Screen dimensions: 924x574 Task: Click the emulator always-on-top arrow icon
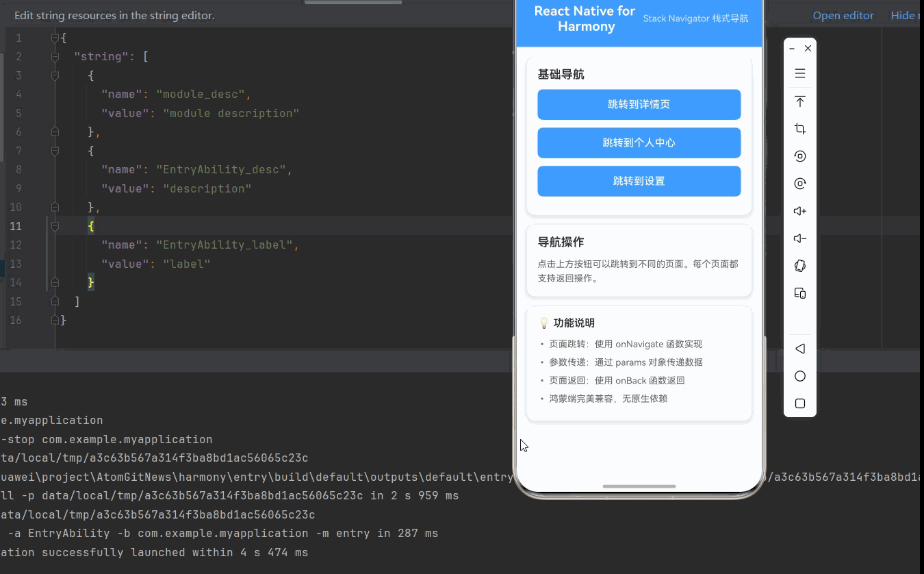pos(799,101)
